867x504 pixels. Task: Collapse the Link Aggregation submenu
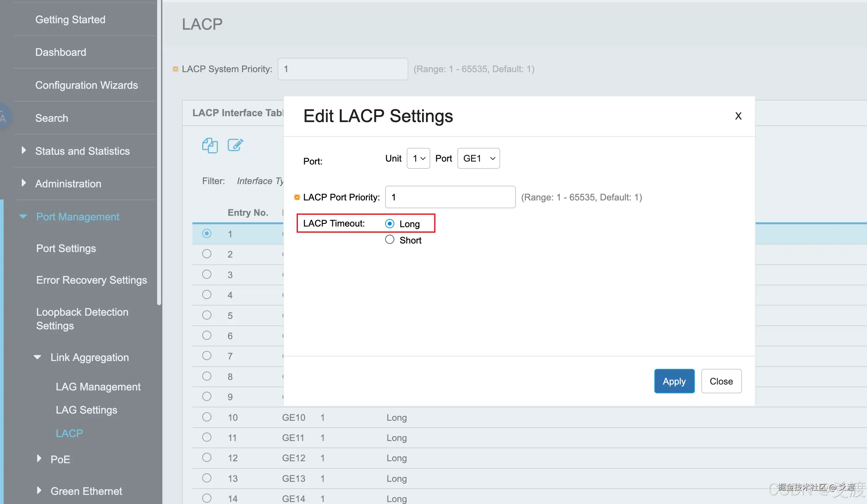(x=38, y=357)
